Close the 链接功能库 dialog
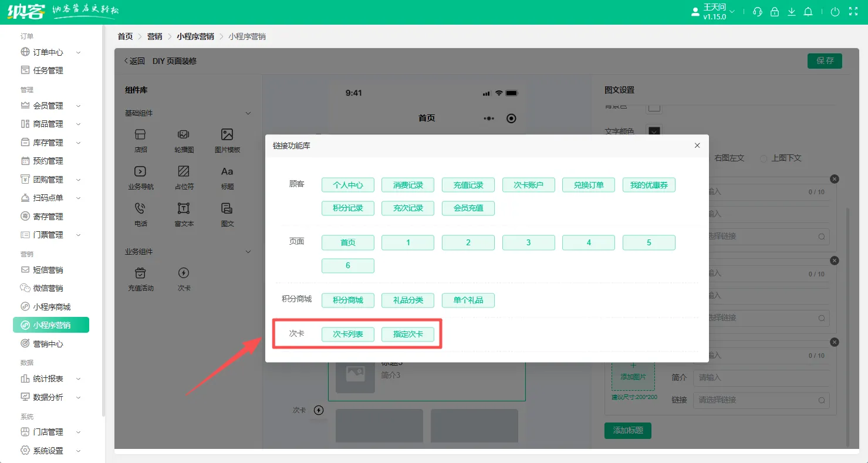The height and width of the screenshot is (463, 868). (697, 146)
